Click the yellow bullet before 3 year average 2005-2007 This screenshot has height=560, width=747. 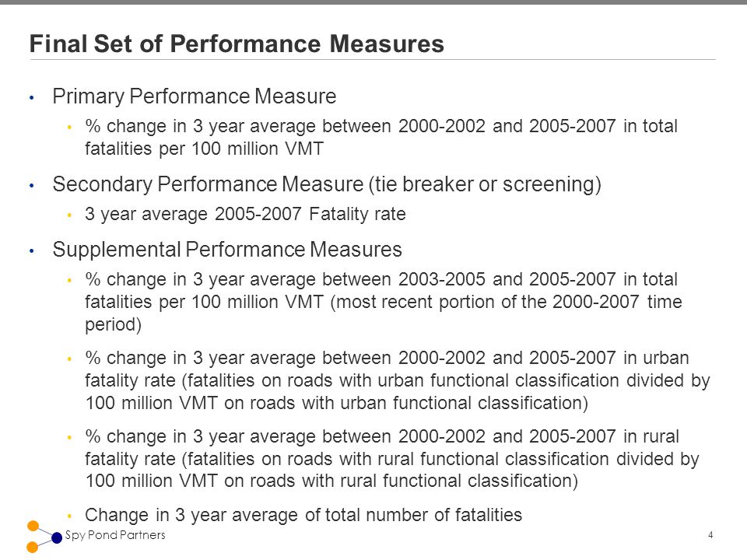coord(69,215)
